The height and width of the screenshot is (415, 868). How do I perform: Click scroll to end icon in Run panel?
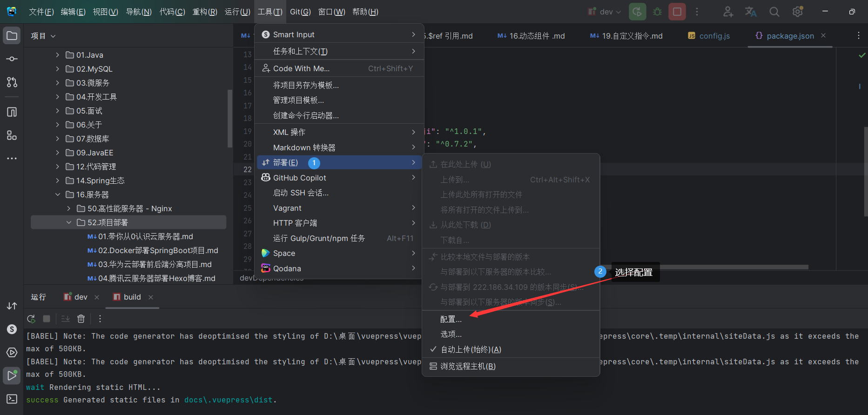66,319
